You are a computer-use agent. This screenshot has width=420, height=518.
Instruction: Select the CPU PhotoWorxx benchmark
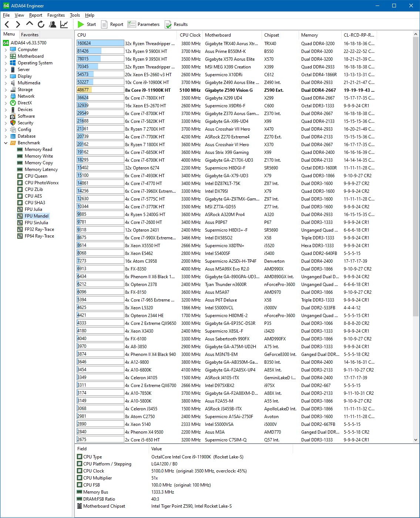[41, 183]
